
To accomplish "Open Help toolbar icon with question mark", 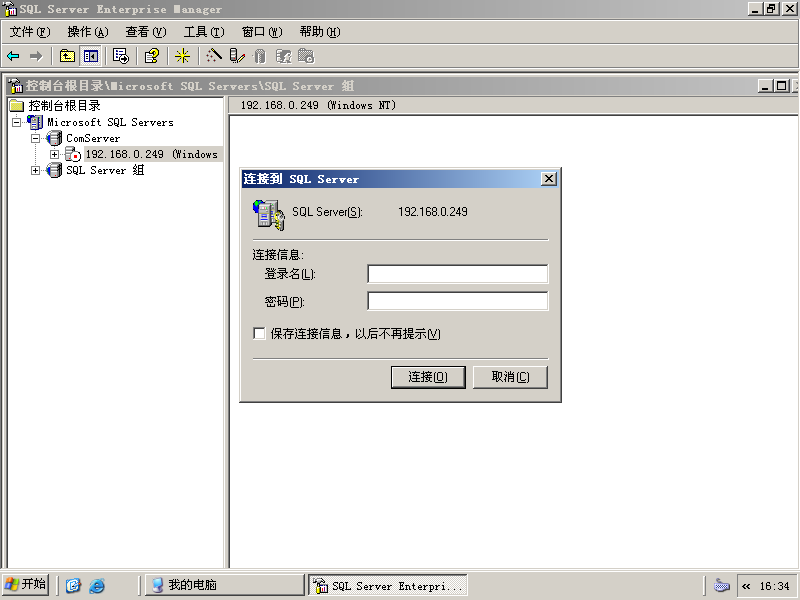I will coord(152,56).
